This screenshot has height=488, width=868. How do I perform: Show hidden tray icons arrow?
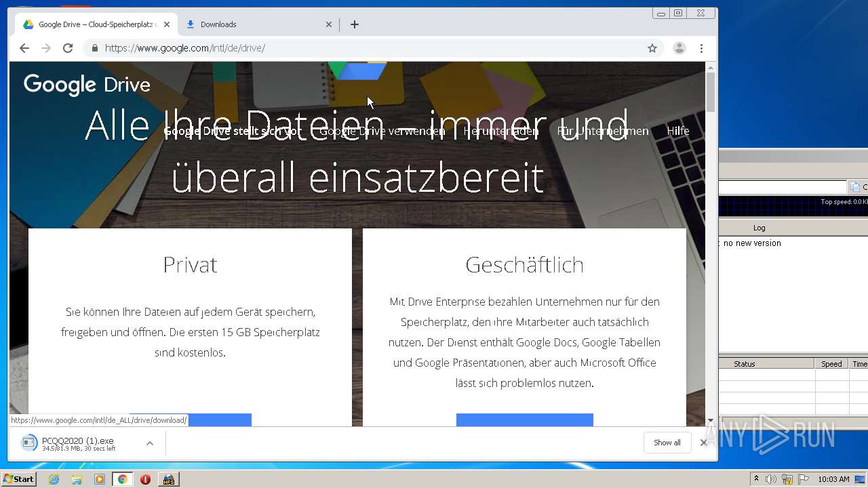click(756, 479)
